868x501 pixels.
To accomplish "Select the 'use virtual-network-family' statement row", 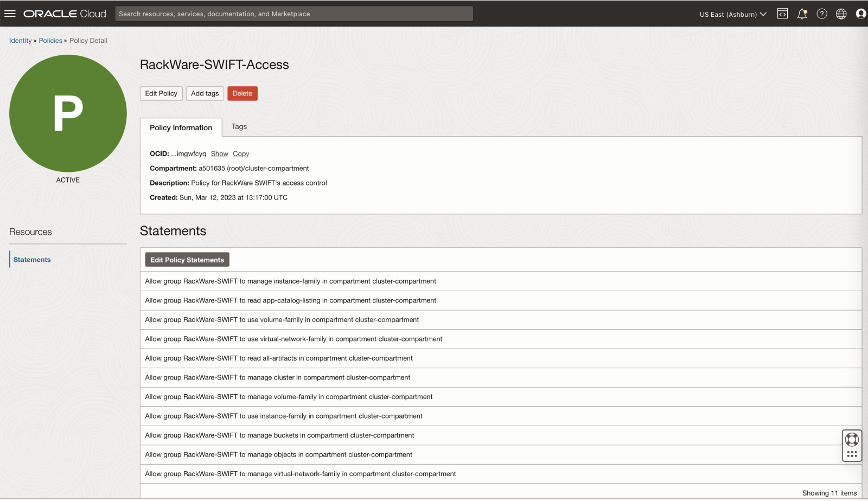I will [501, 339].
